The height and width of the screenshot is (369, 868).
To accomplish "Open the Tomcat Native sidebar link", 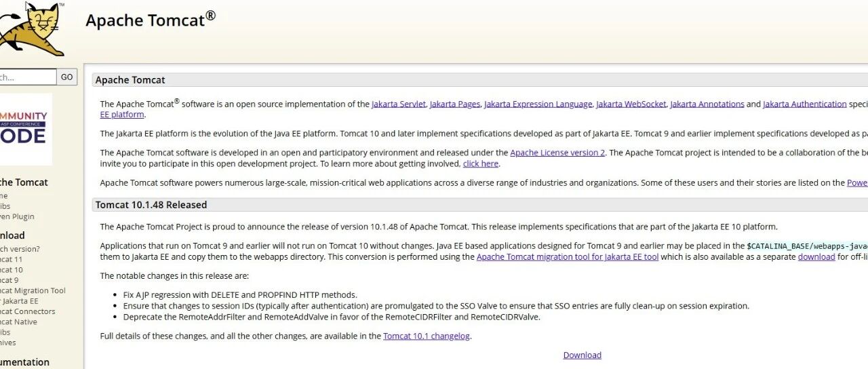I will click(x=18, y=322).
